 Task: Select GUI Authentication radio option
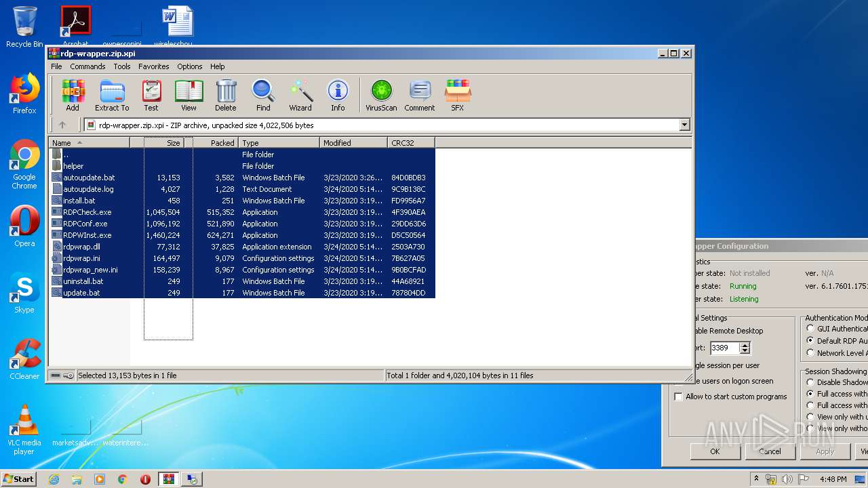pos(810,329)
